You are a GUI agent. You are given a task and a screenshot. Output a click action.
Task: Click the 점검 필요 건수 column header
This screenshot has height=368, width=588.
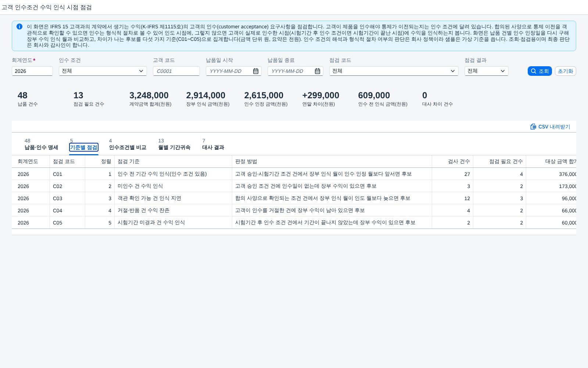point(499,162)
